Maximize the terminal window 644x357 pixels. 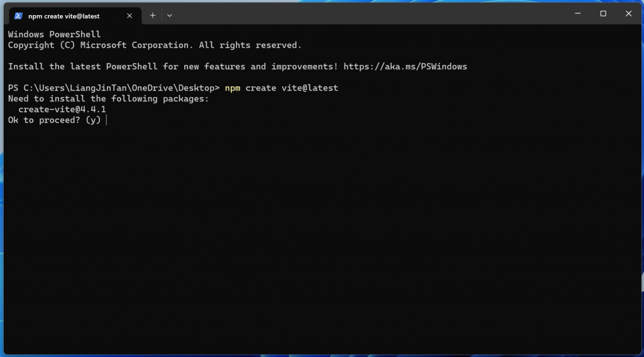tap(603, 14)
